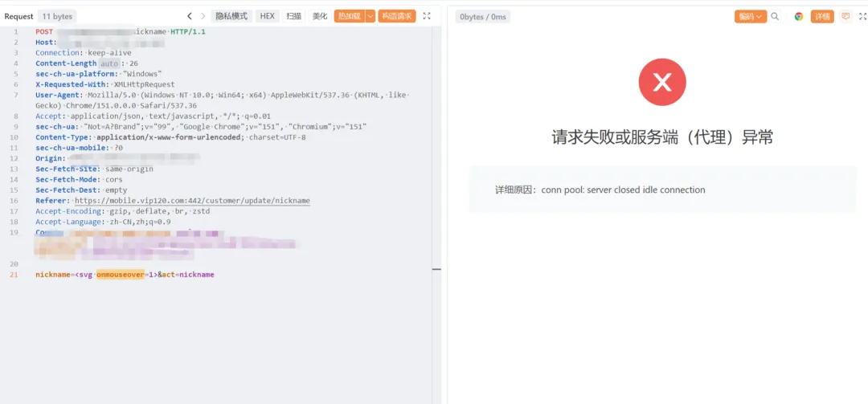Click the Request panel title label
Image resolution: width=868 pixels, height=404 pixels.
(x=18, y=17)
